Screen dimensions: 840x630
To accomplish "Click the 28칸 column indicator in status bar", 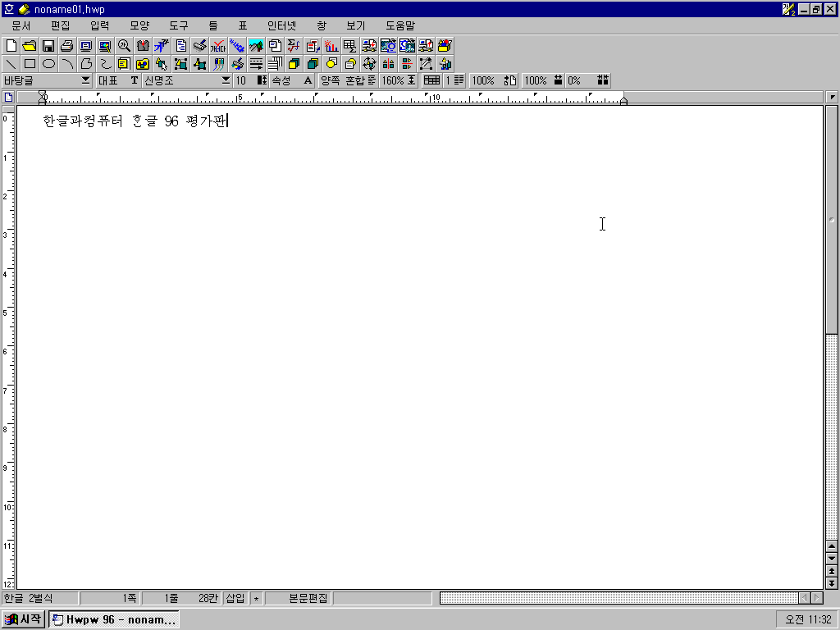I will 208,598.
